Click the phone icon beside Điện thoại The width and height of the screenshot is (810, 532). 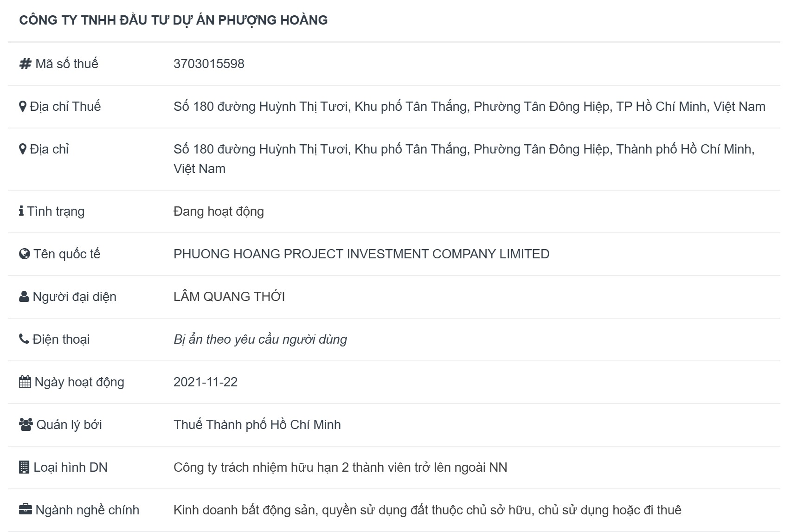tap(24, 339)
